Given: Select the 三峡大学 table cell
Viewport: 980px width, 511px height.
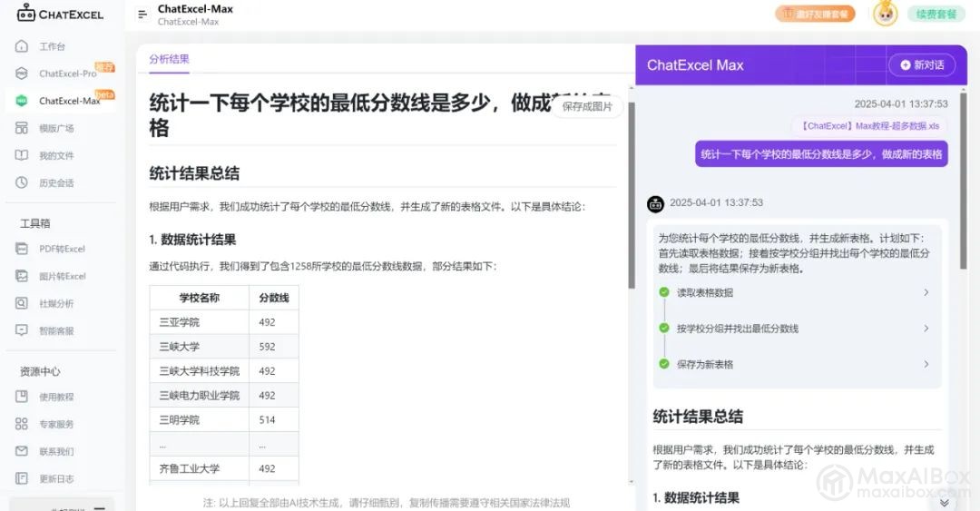Looking at the screenshot, I should [200, 347].
